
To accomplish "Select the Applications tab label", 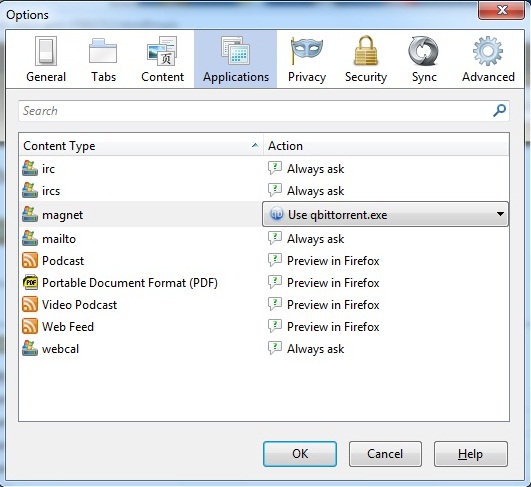I will (236, 77).
